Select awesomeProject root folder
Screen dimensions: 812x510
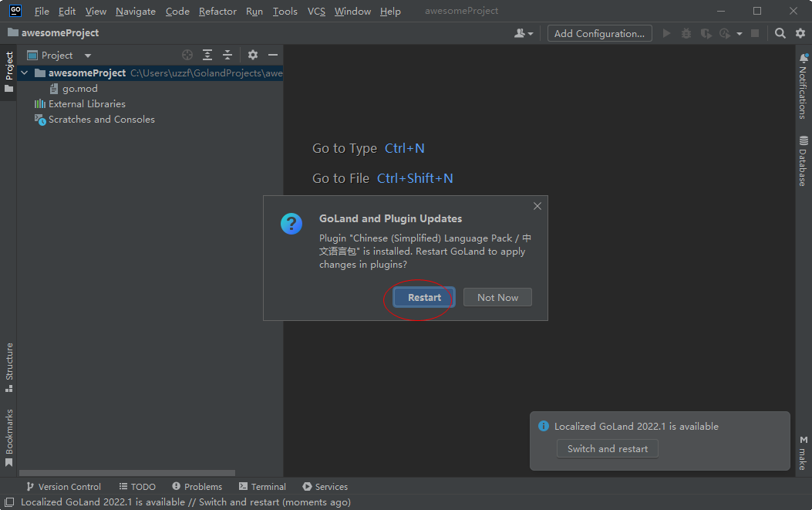[150, 73]
